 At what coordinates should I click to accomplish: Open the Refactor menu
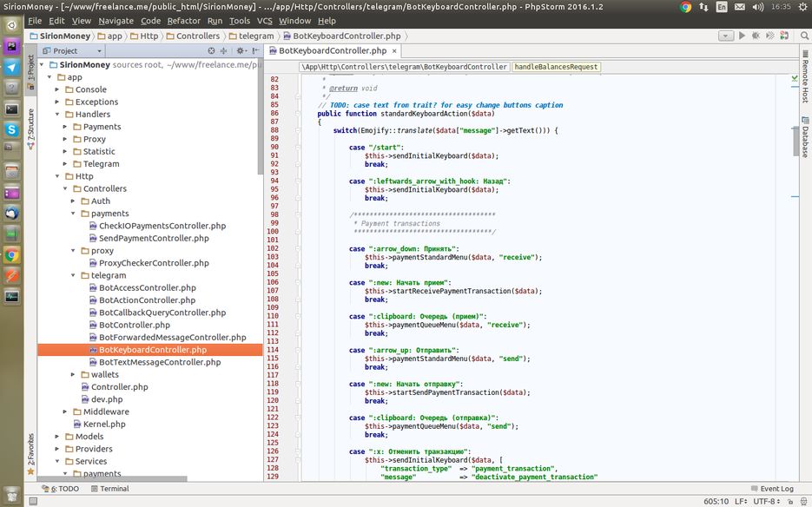(183, 20)
